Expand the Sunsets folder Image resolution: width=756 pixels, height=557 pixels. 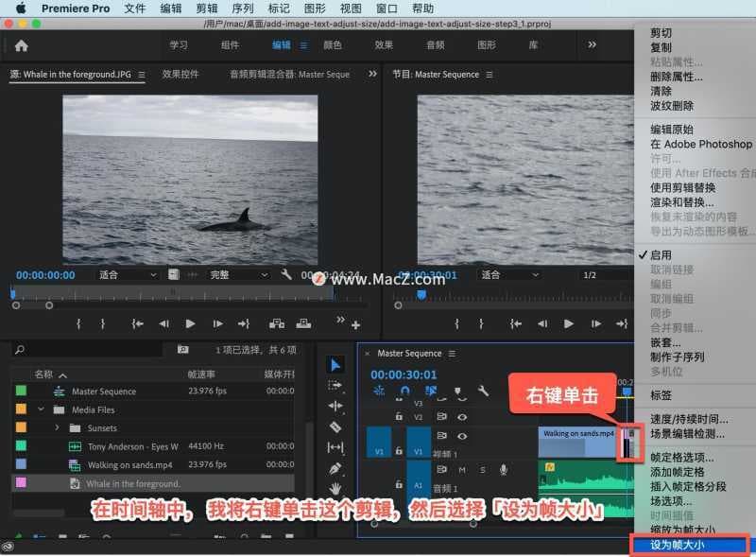point(57,427)
